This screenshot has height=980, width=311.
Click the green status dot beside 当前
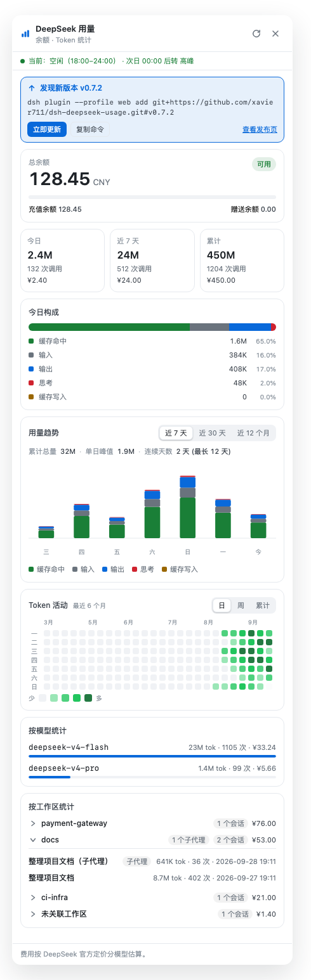23,61
